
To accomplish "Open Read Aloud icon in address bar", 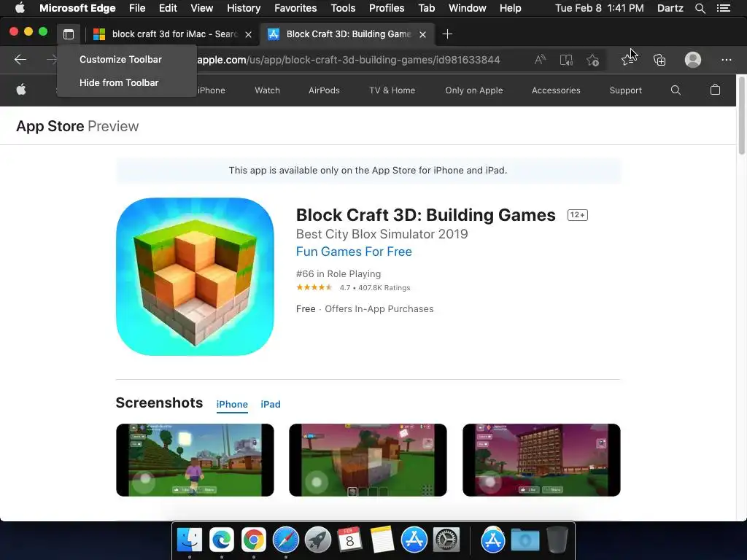I will click(x=540, y=60).
